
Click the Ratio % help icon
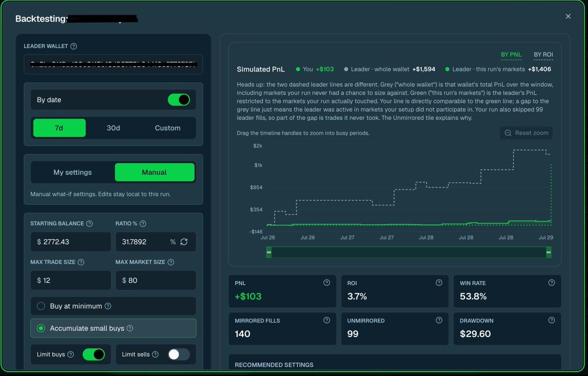point(143,224)
